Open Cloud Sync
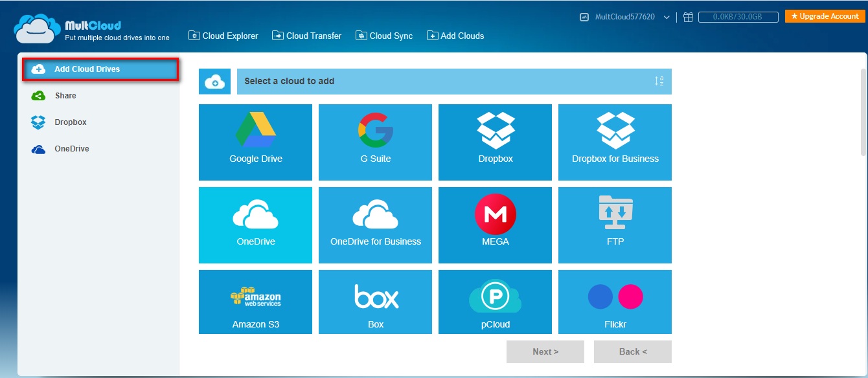Viewport: 868px width, 378px height. tap(383, 36)
